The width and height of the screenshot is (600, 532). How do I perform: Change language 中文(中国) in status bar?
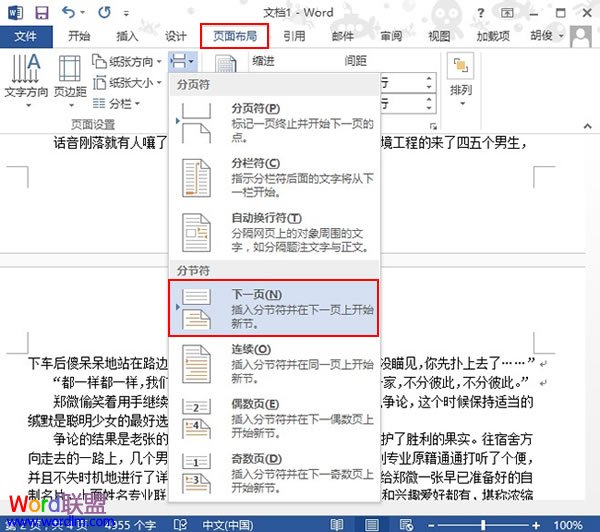[228, 525]
